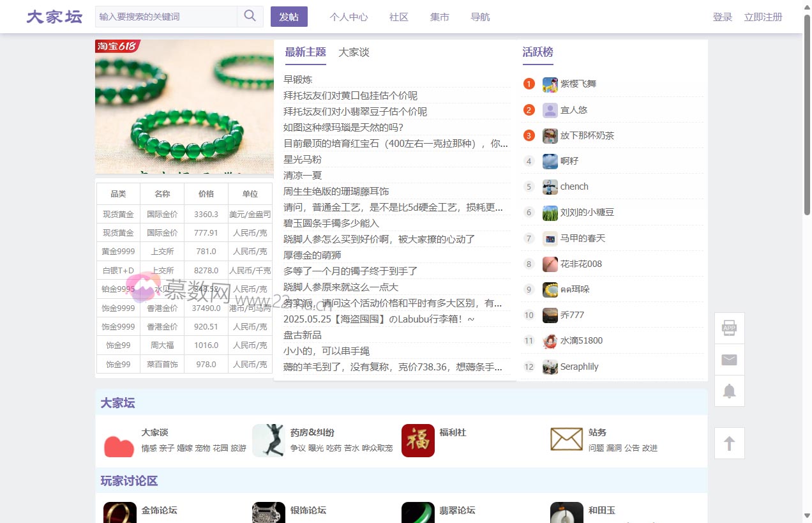Open the notification bell icon

coord(729,391)
